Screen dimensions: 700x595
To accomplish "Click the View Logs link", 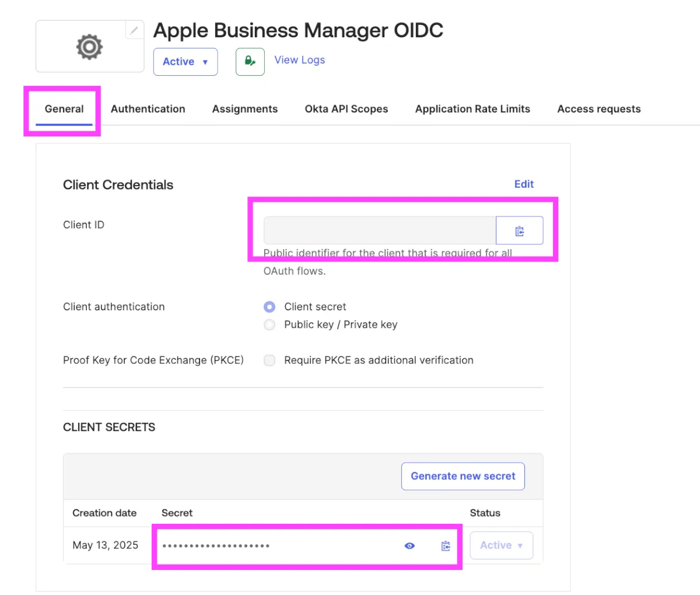I will click(x=299, y=60).
